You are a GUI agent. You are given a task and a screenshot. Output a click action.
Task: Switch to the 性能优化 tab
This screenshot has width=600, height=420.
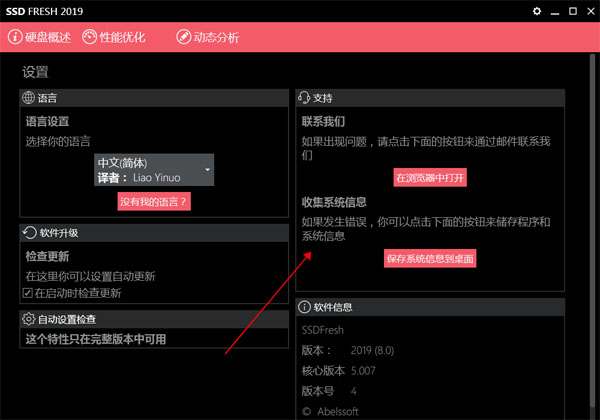[x=114, y=37]
